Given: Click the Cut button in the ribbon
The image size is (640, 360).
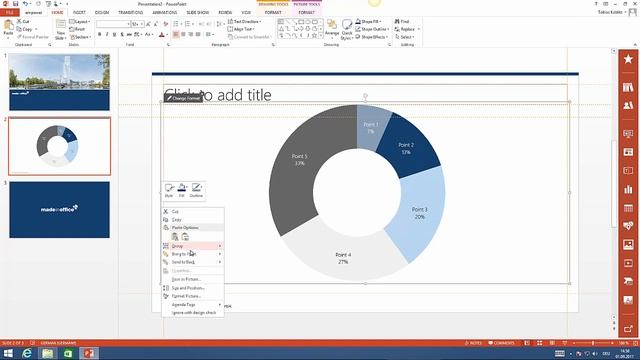Looking at the screenshot, I should [23, 21].
